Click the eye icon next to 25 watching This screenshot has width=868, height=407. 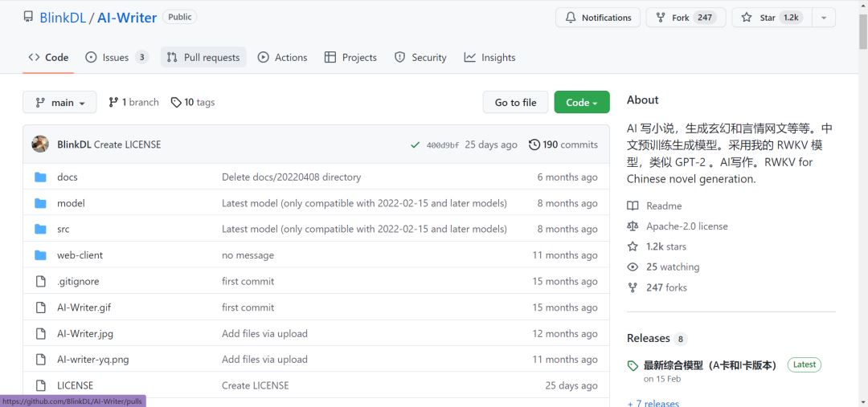pos(633,267)
